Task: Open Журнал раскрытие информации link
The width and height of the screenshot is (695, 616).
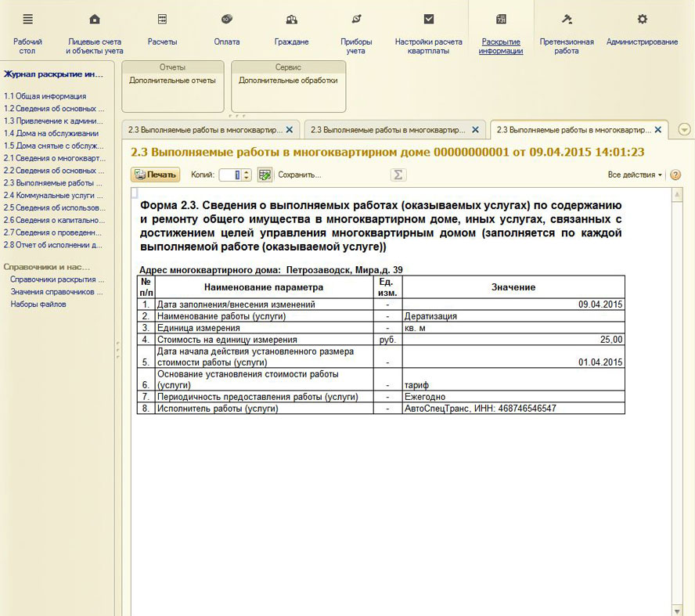Action: (54, 74)
